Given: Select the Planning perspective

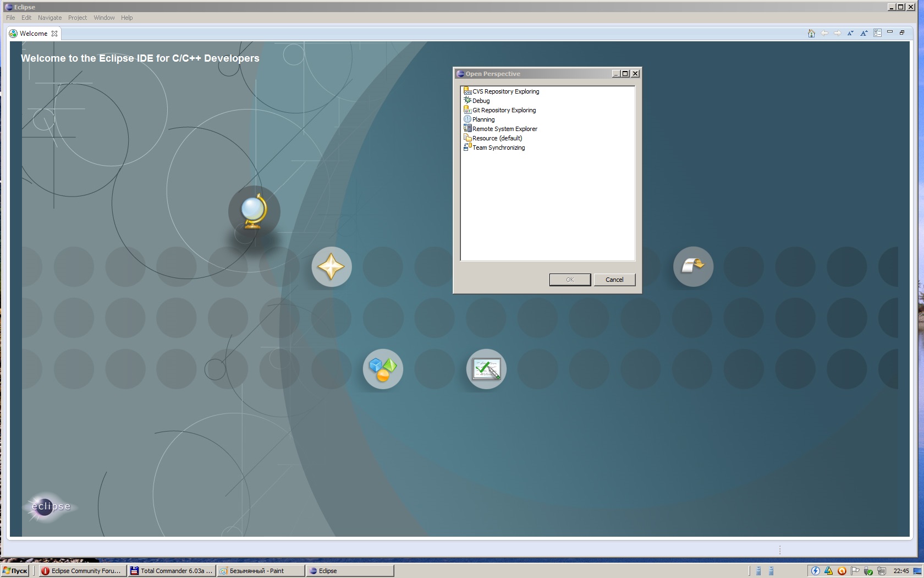Looking at the screenshot, I should [479, 119].
